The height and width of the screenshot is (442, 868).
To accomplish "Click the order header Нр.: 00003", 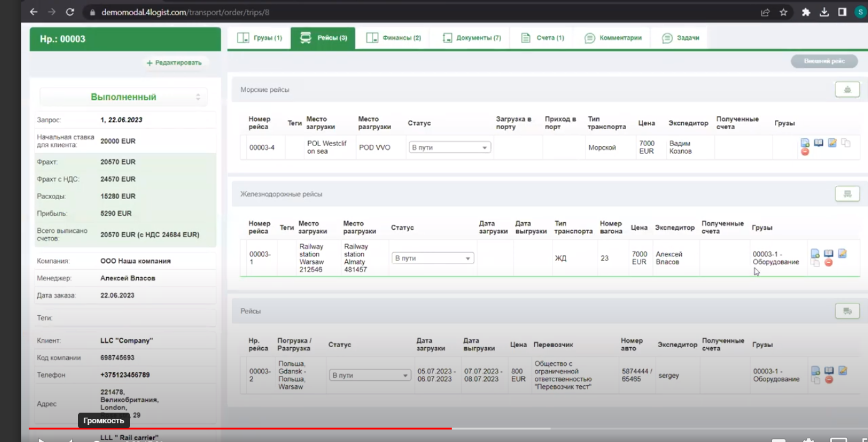I will coord(125,39).
